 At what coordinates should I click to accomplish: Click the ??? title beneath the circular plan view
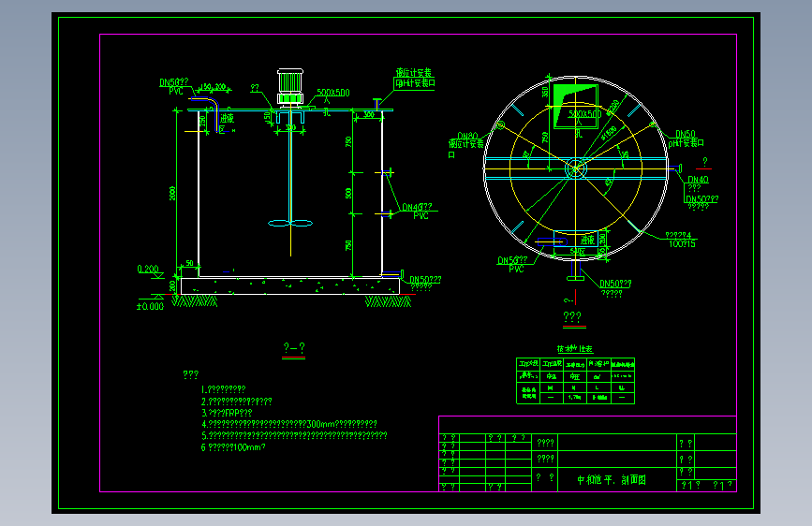572,316
